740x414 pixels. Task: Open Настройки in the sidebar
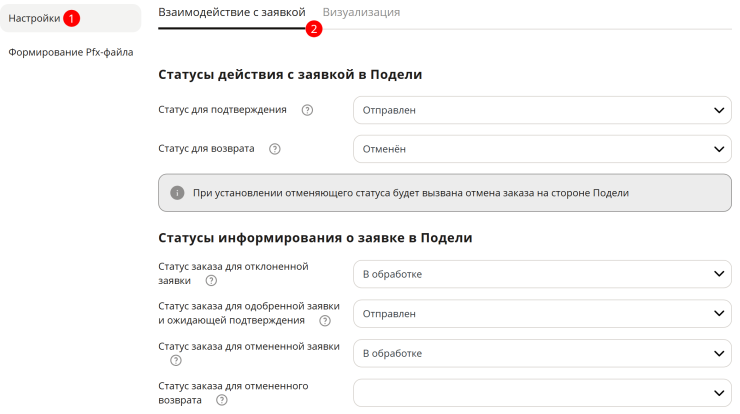pos(70,18)
